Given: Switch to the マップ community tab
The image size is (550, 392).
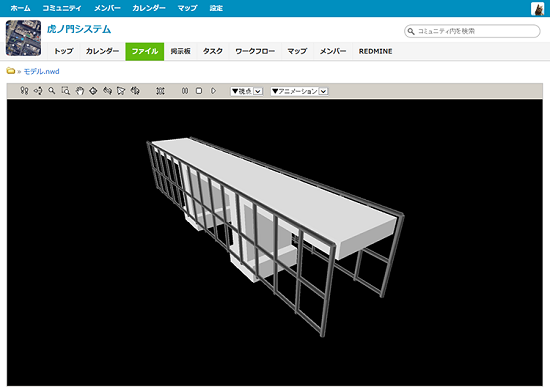Looking at the screenshot, I should [297, 51].
